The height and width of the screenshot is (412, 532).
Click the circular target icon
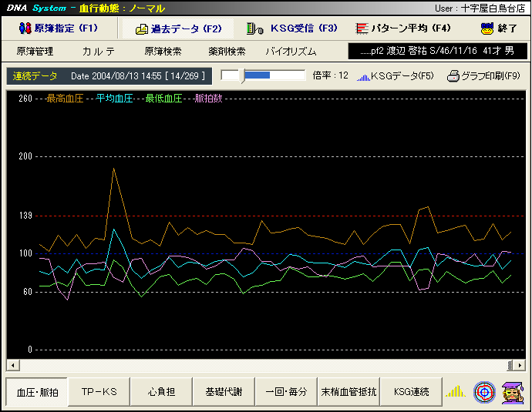pyautogui.click(x=483, y=391)
